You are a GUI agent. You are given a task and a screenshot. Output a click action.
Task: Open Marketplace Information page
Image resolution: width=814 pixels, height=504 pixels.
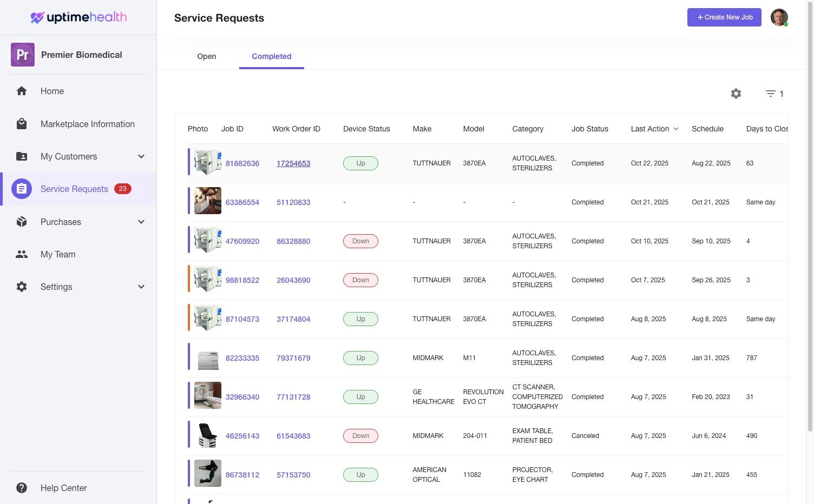[88, 124]
